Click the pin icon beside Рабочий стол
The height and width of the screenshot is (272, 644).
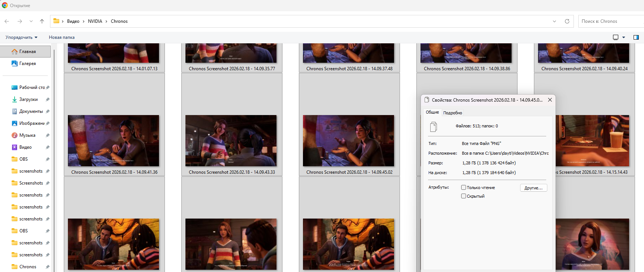coord(47,87)
